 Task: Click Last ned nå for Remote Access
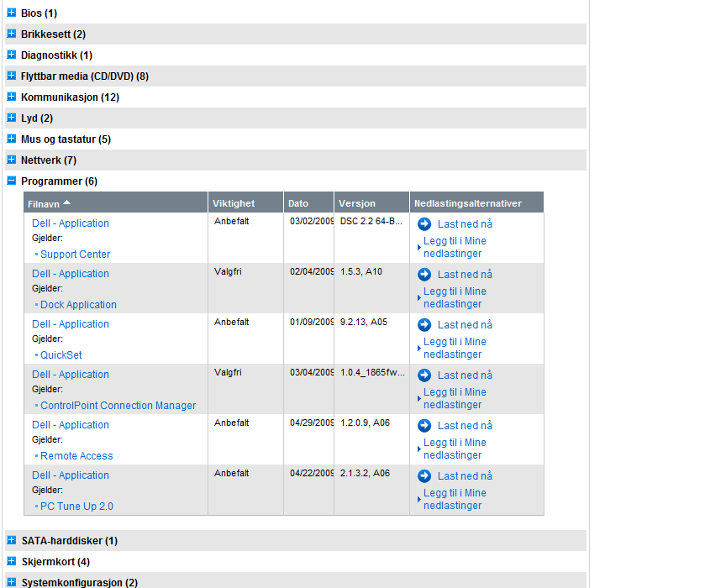pos(465,426)
